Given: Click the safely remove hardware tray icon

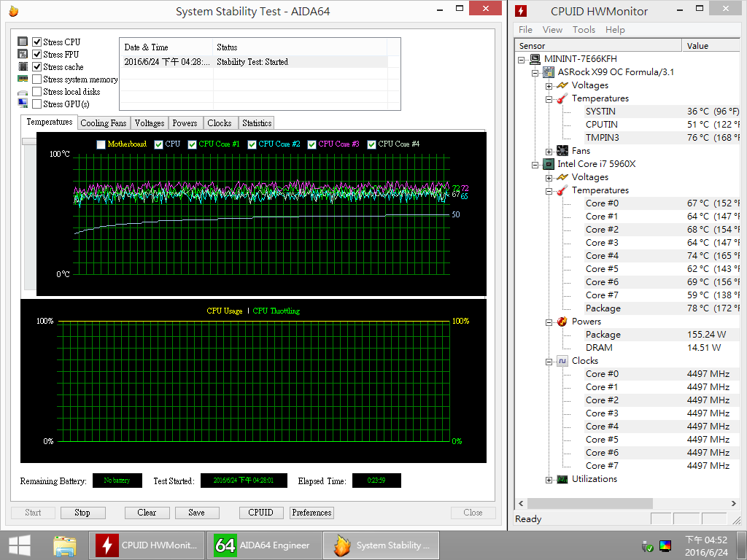Looking at the screenshot, I should coord(647,545).
